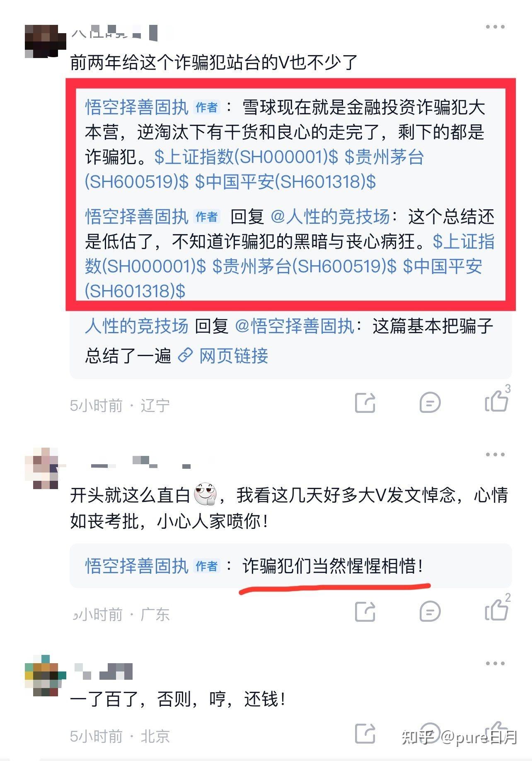Open the 网页链接 hyperlink
The image size is (532, 761).
point(234,356)
